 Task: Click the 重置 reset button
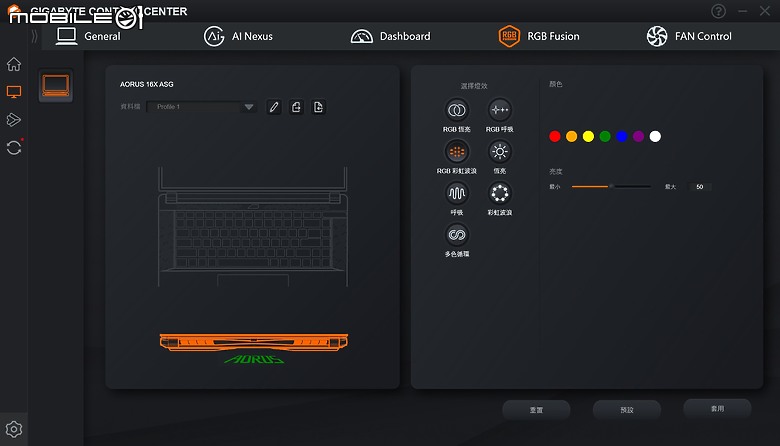pos(536,410)
